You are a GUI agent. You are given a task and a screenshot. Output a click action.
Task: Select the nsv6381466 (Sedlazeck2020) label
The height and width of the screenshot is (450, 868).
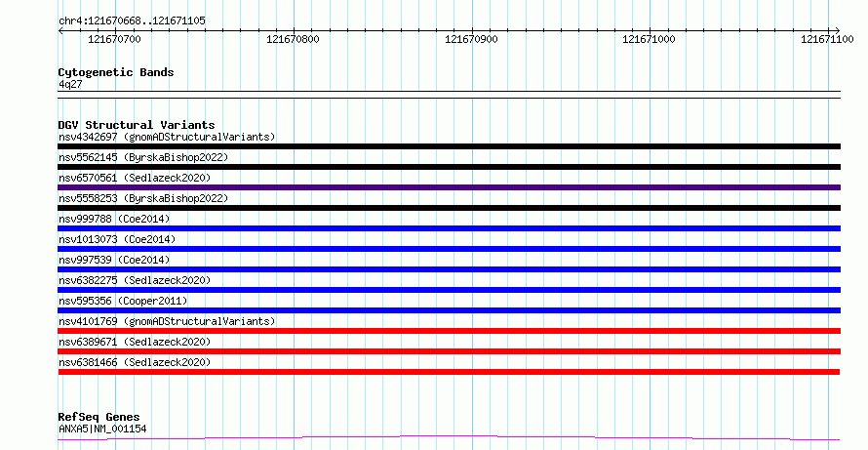pyautogui.click(x=135, y=362)
